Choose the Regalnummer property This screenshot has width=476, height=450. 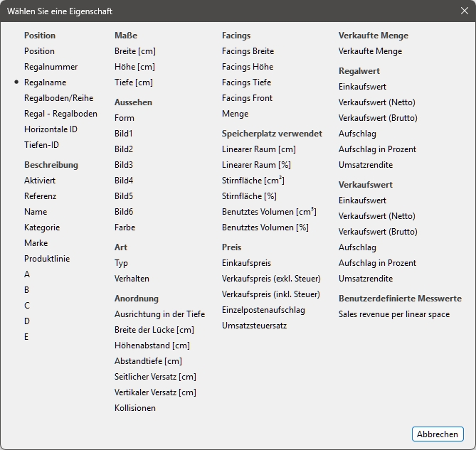point(51,67)
